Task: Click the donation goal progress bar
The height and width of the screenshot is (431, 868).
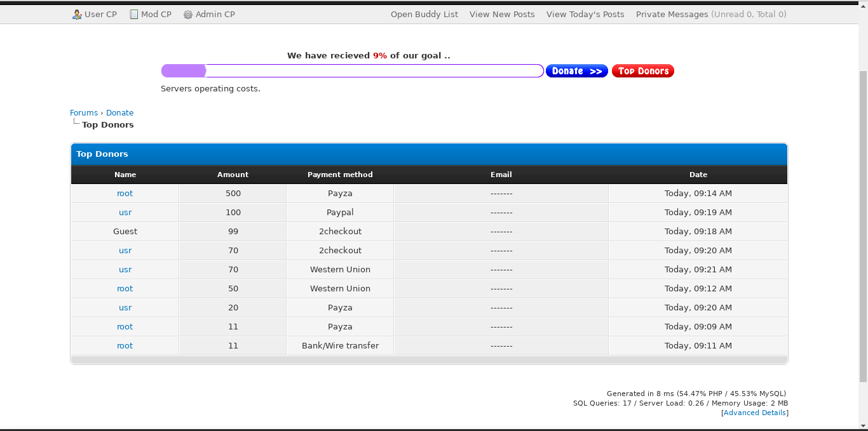Action: click(352, 71)
